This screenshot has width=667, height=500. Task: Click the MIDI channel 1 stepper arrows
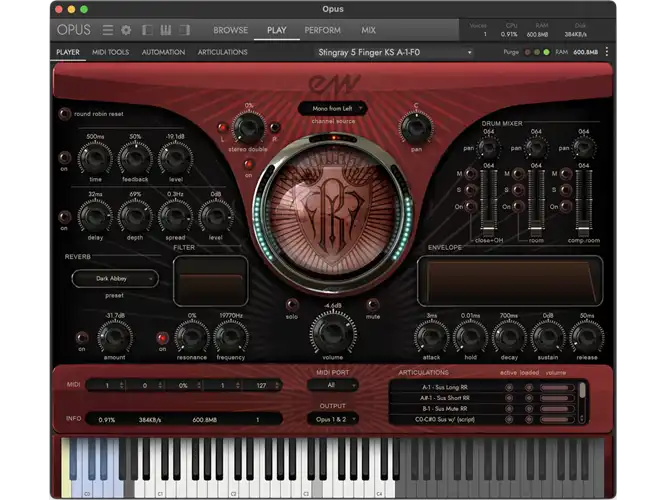point(122,385)
